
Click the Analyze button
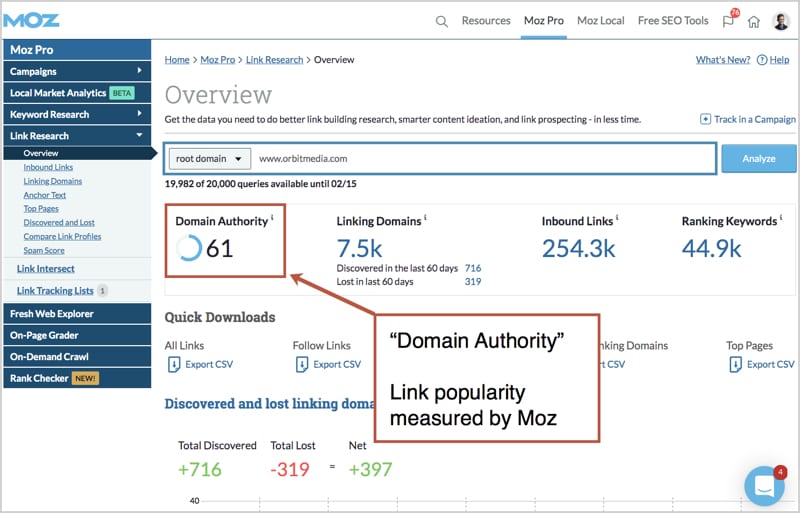(x=759, y=159)
